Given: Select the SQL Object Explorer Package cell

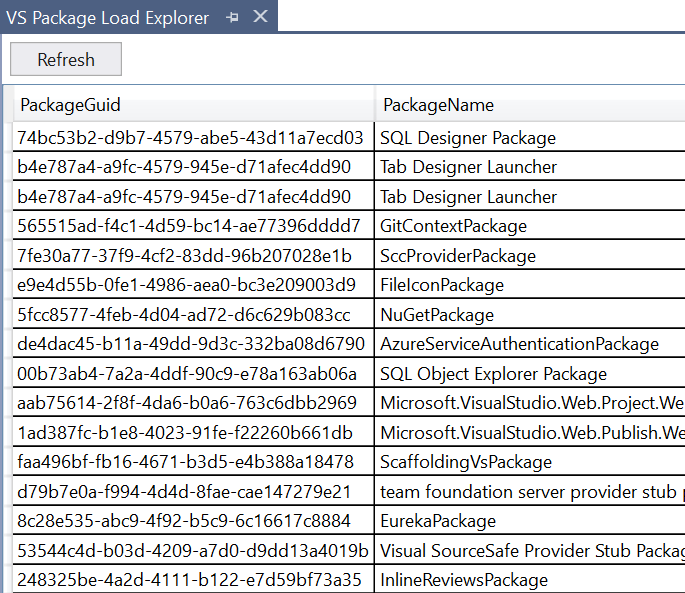Looking at the screenshot, I should (x=530, y=374).
